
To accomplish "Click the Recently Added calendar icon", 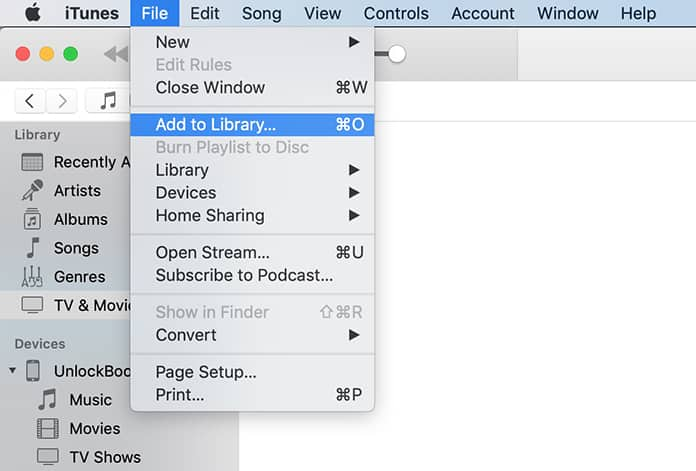I will (x=32, y=162).
